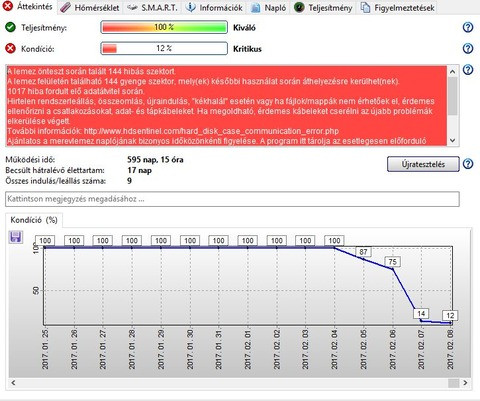Click the gauge icon on Teljesítmény tab
This screenshot has height=401, width=480.
click(x=299, y=7)
